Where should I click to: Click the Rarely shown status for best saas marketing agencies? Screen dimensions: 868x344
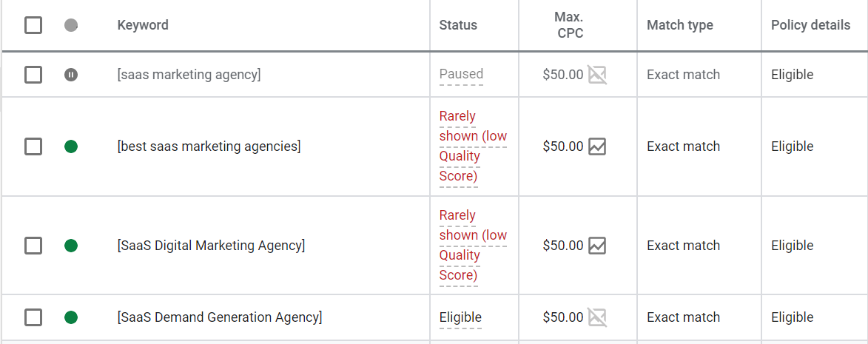473,146
